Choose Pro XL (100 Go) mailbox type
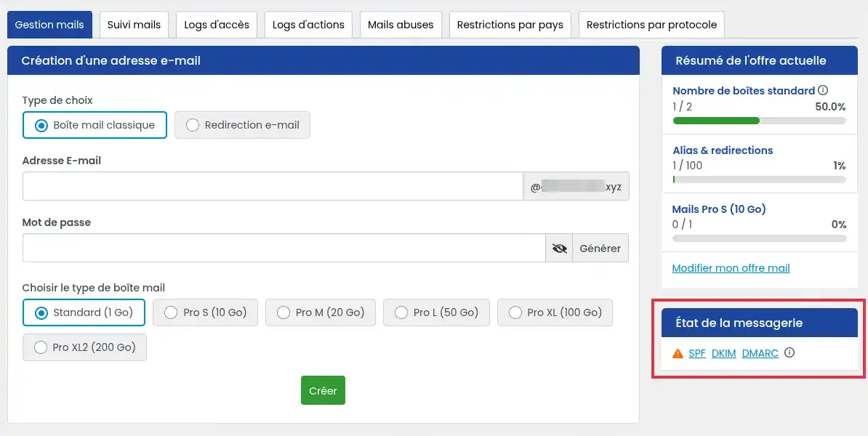Screen dimensions: 868x436 pos(555,312)
